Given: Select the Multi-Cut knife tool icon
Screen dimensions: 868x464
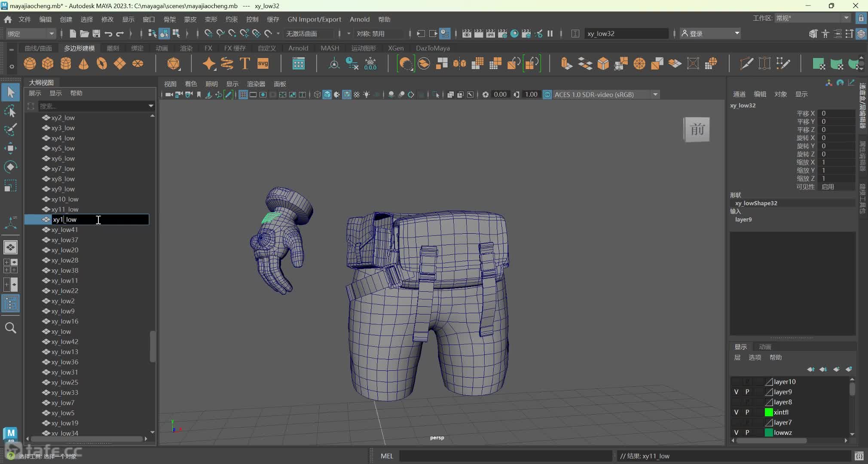Looking at the screenshot, I should pyautogui.click(x=746, y=64).
